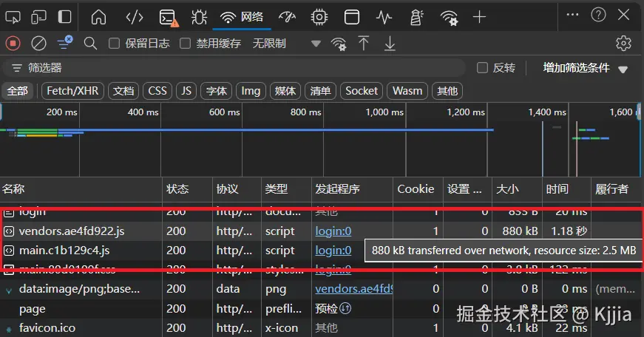Open login:0 initiator link for vendors.ae4fd922.js
This screenshot has height=337, width=644.
click(333, 231)
